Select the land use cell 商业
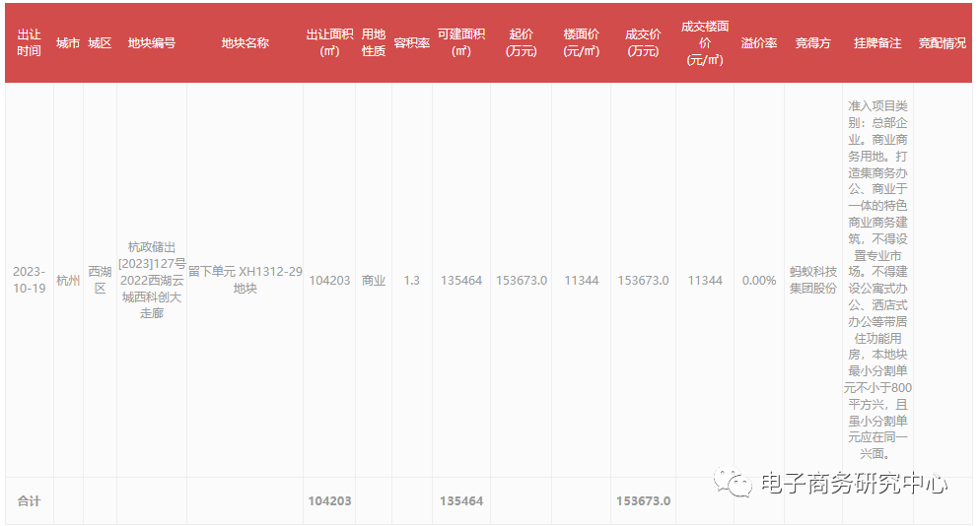Image resolution: width=980 pixels, height=526 pixels. [374, 281]
